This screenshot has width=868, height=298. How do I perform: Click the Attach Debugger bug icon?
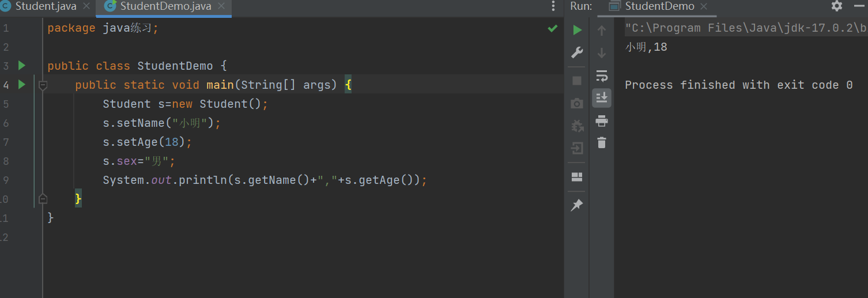click(577, 126)
